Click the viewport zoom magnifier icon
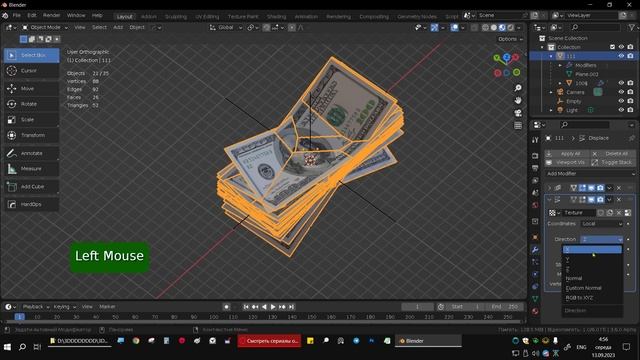Viewport: 640px width, 360px height. point(518,88)
